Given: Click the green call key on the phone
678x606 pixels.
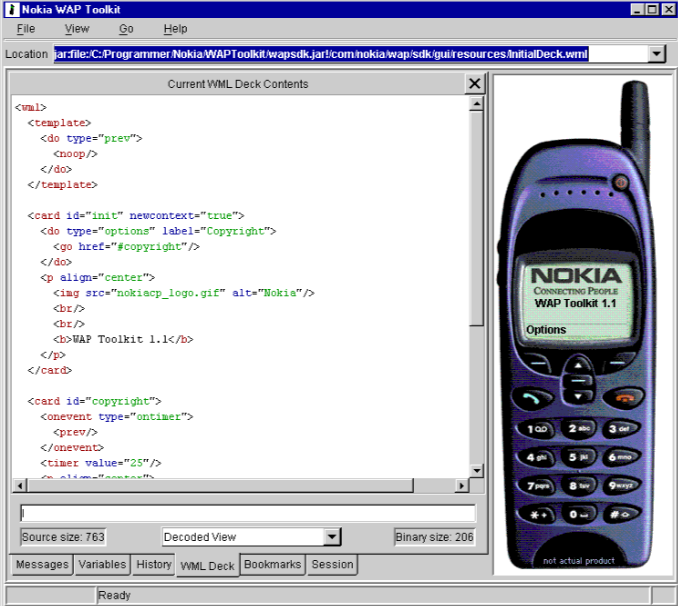Looking at the screenshot, I should pyautogui.click(x=531, y=398).
